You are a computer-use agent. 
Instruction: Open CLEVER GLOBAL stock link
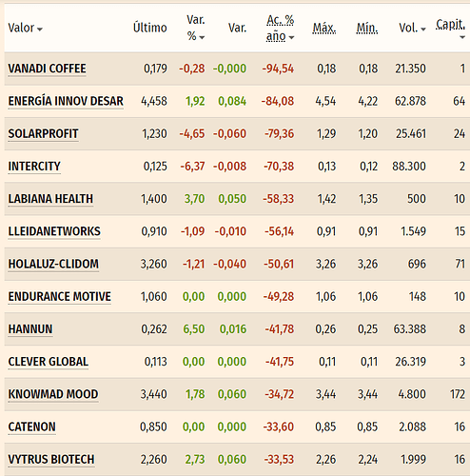[49, 362]
